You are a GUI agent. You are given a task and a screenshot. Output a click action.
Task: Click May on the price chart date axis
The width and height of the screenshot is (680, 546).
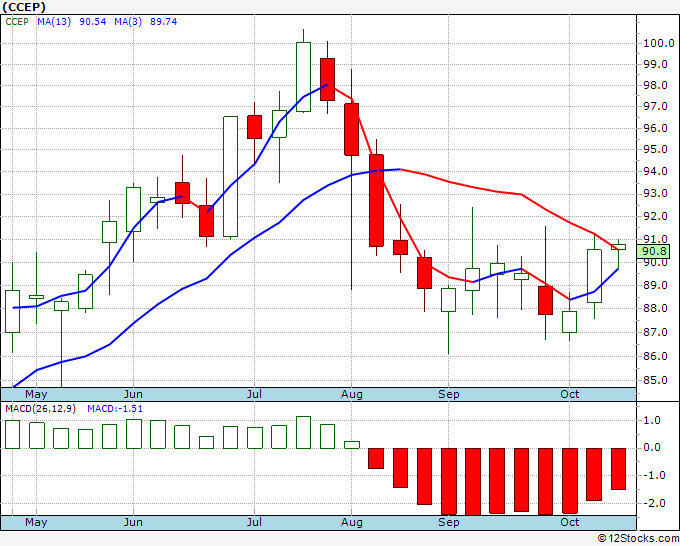click(x=36, y=395)
